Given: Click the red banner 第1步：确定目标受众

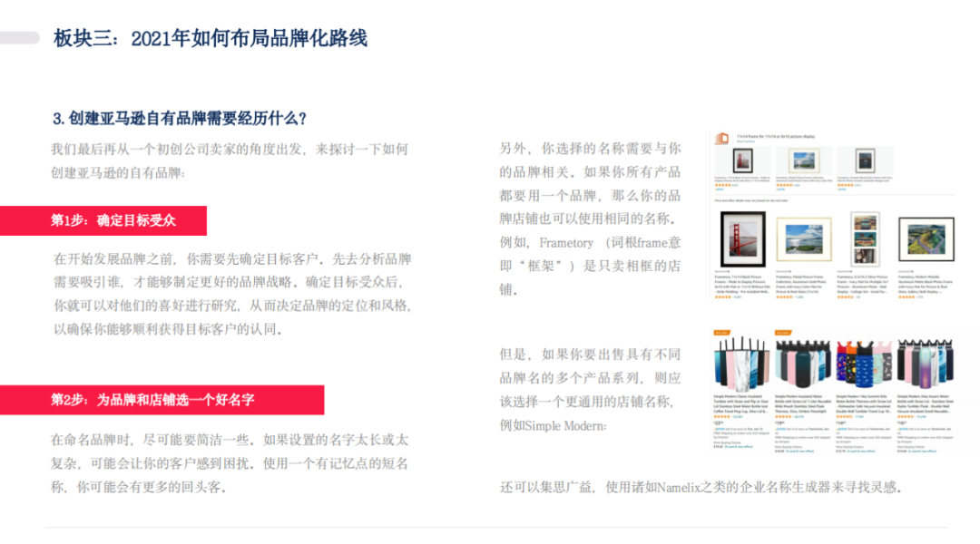Looking at the screenshot, I should point(103,220).
